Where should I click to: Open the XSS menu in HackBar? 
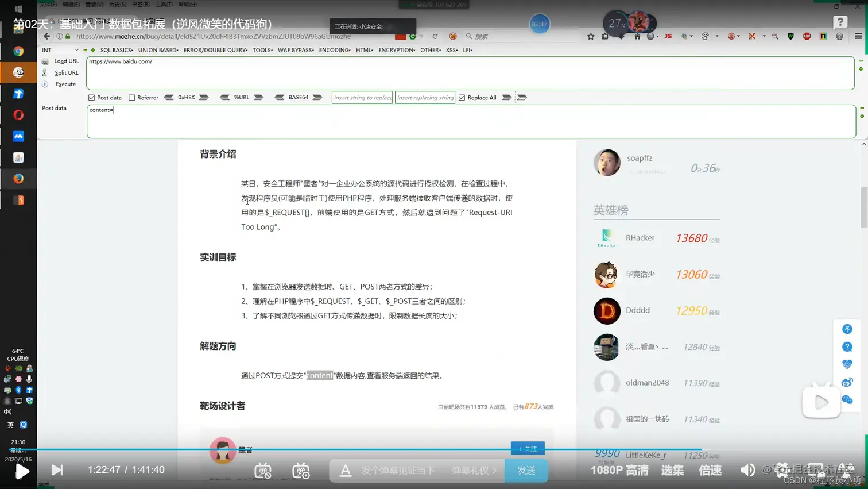(452, 50)
